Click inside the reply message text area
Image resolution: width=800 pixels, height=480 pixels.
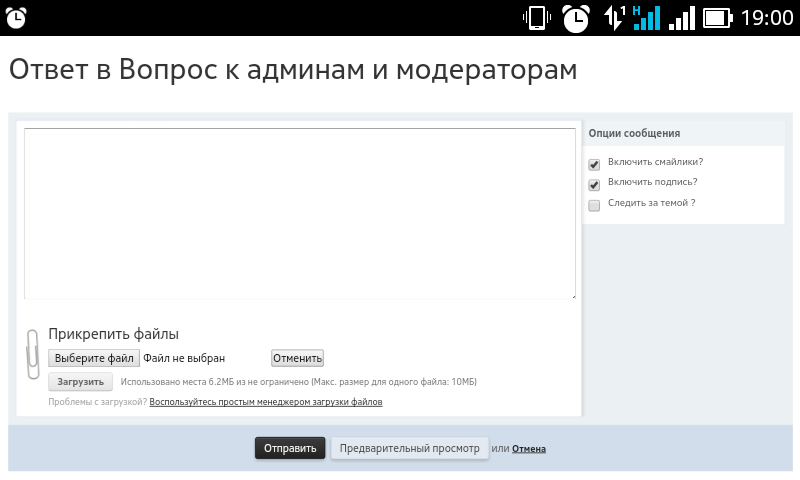[300, 212]
